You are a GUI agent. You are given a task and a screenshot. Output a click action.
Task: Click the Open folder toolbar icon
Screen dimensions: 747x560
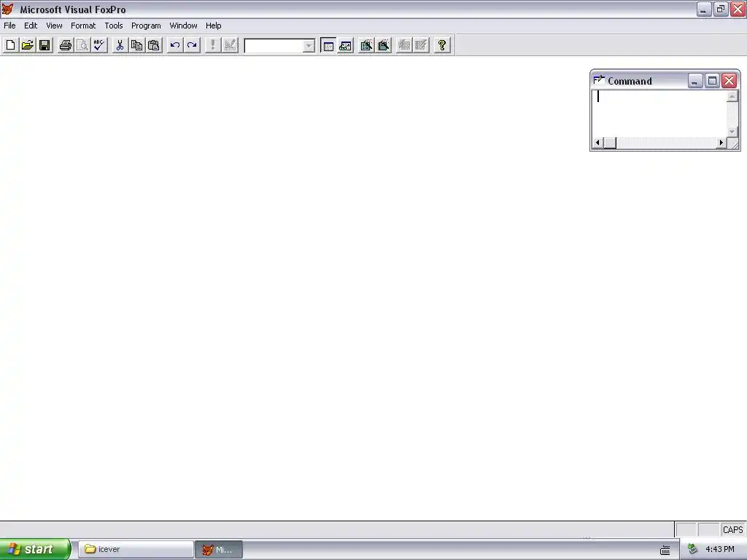pos(28,45)
